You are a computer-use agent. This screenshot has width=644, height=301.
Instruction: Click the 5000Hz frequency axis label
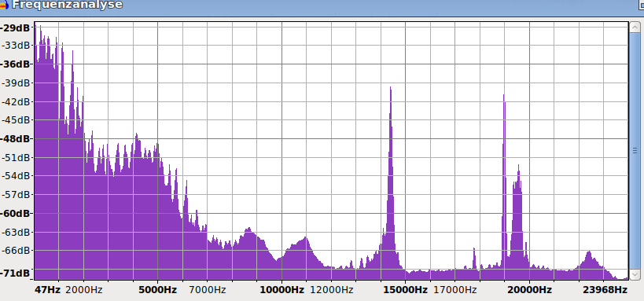pyautogui.click(x=158, y=290)
